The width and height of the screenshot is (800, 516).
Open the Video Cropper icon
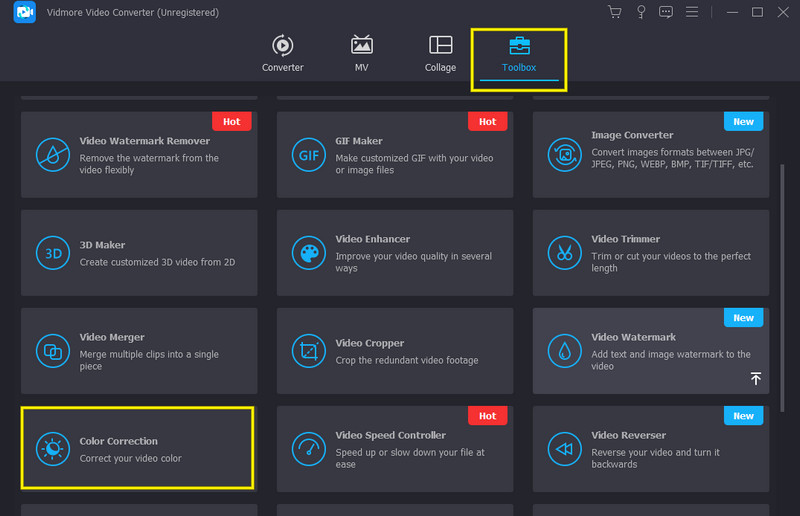(x=307, y=350)
